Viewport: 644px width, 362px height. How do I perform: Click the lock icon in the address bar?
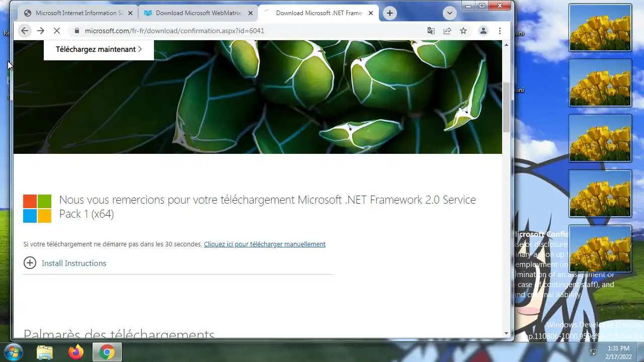pyautogui.click(x=77, y=31)
